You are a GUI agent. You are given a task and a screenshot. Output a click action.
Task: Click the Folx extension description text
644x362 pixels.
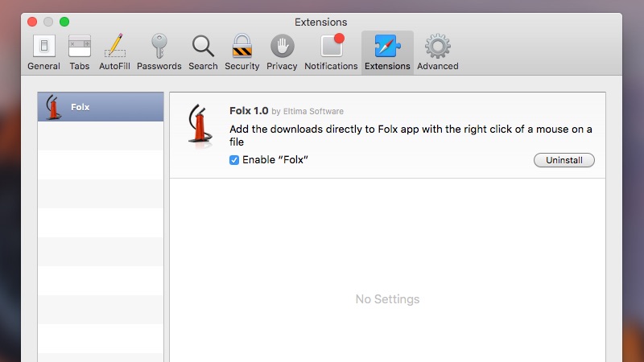pos(411,135)
